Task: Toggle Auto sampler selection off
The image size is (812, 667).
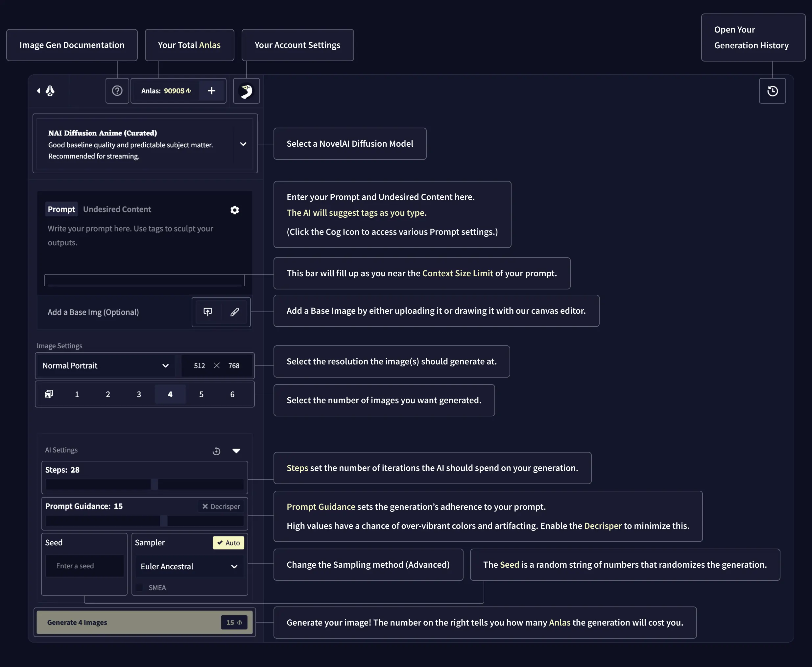Action: click(x=228, y=543)
